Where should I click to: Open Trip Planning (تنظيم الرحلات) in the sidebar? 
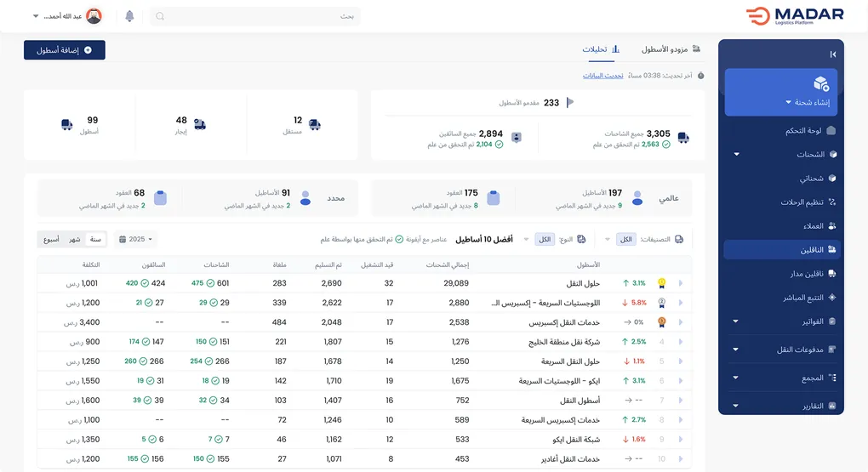(802, 202)
